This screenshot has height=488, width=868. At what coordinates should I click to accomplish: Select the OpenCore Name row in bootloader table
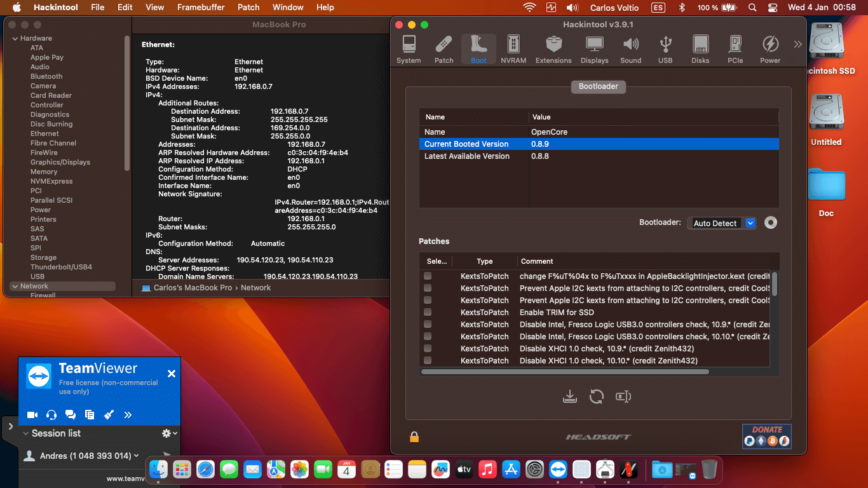599,132
